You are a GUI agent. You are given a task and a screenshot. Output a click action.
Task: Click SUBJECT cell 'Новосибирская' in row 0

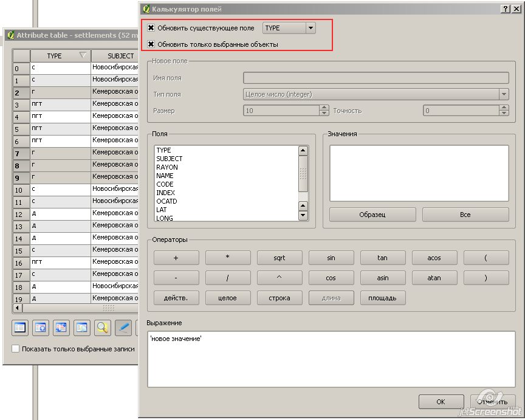point(115,68)
